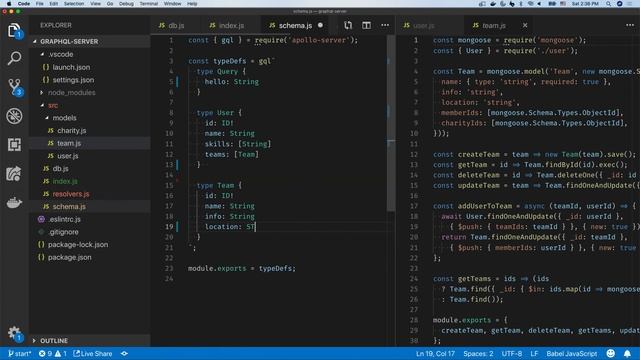
Task: Open more actions for left editor group
Action: (x=385, y=25)
